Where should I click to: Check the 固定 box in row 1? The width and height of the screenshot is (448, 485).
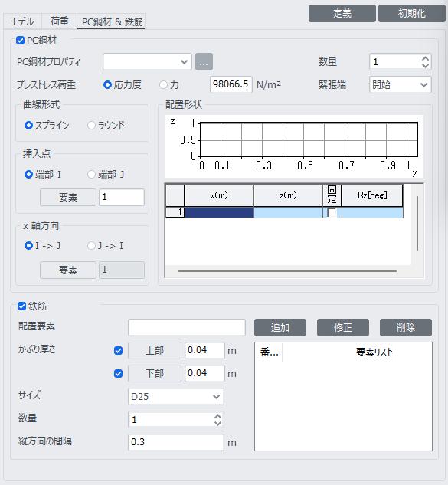(x=332, y=212)
